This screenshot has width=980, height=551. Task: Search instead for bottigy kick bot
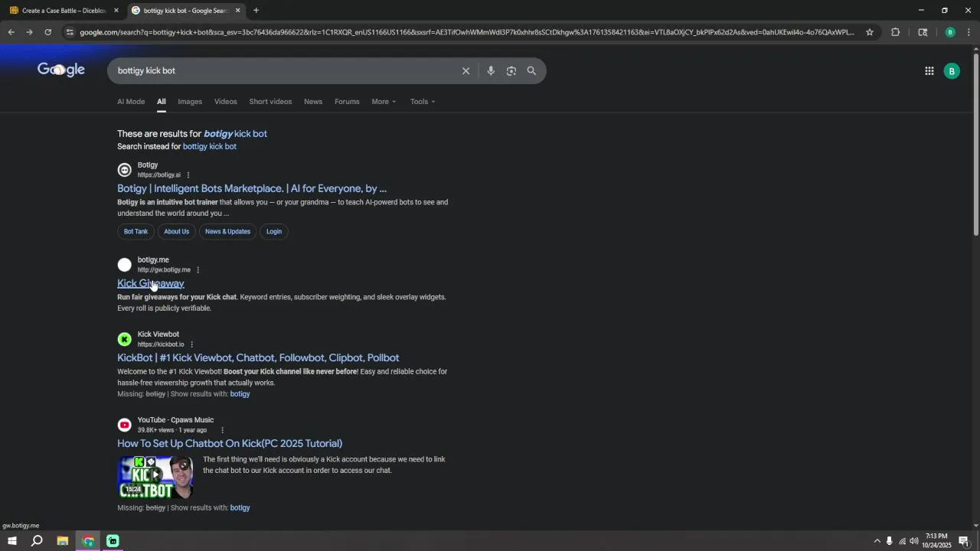[x=210, y=147]
